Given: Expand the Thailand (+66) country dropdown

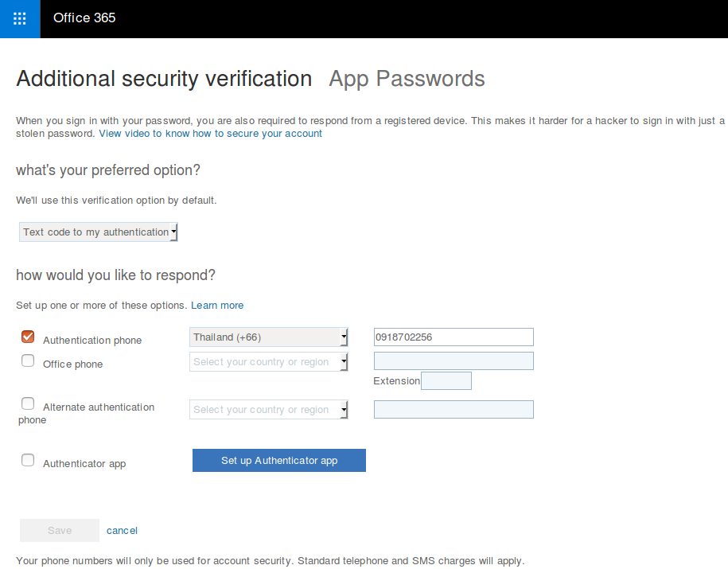Looking at the screenshot, I should coord(269,337).
